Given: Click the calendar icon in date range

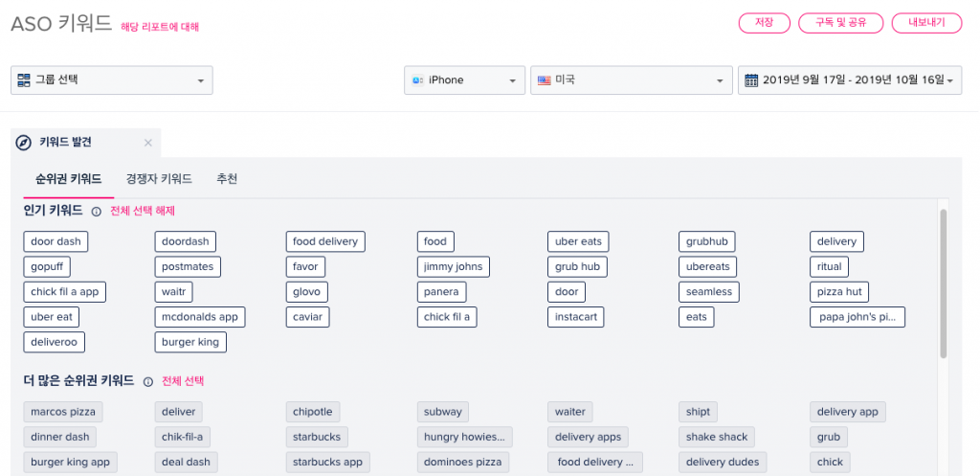Looking at the screenshot, I should [751, 80].
